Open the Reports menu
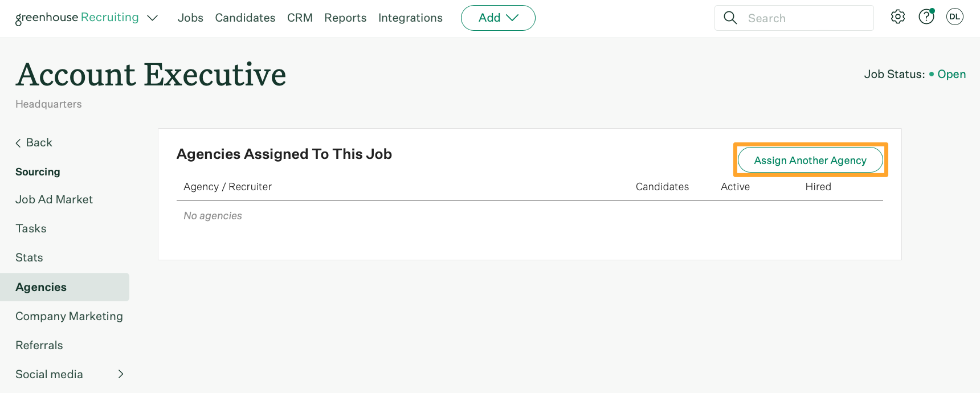Image resolution: width=980 pixels, height=393 pixels. (x=345, y=18)
